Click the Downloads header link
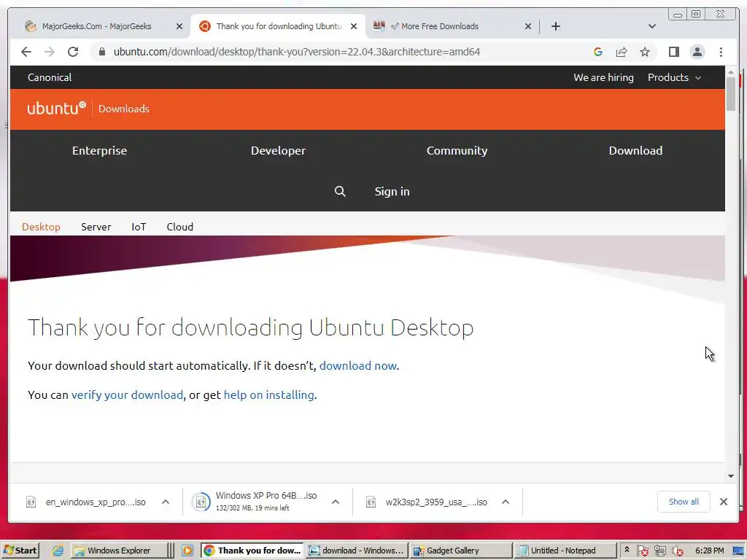The height and width of the screenshot is (560, 747). (124, 109)
